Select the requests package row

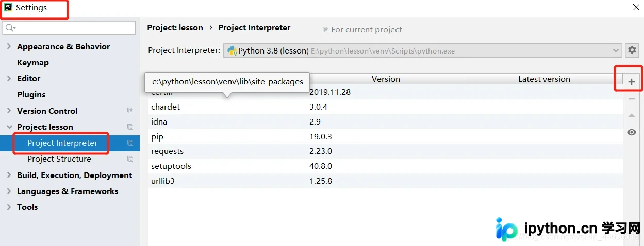[x=386, y=151]
